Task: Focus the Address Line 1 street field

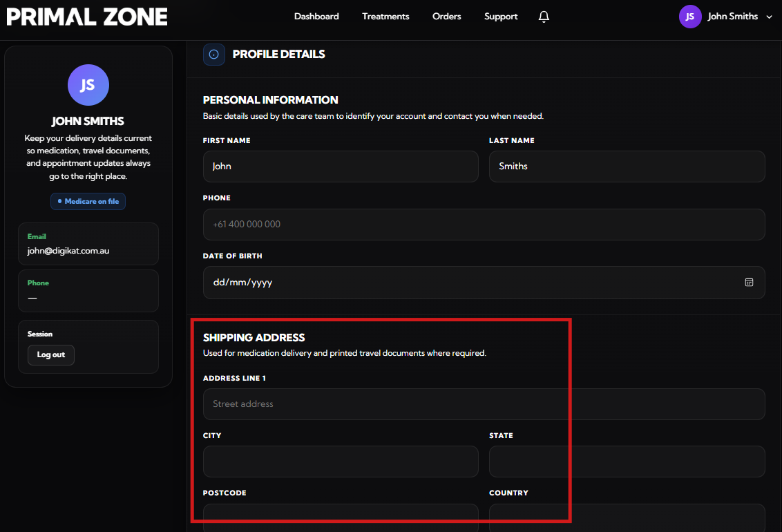Action: 484,404
